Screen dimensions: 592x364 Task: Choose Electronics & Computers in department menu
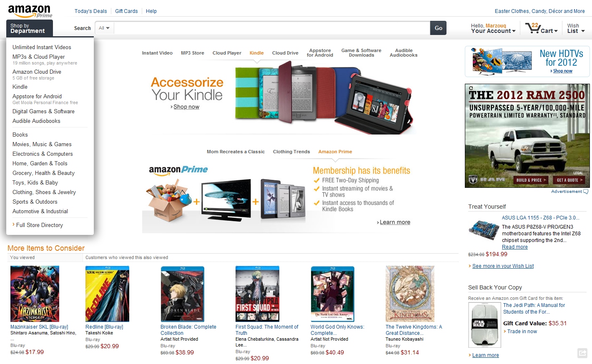(x=43, y=154)
